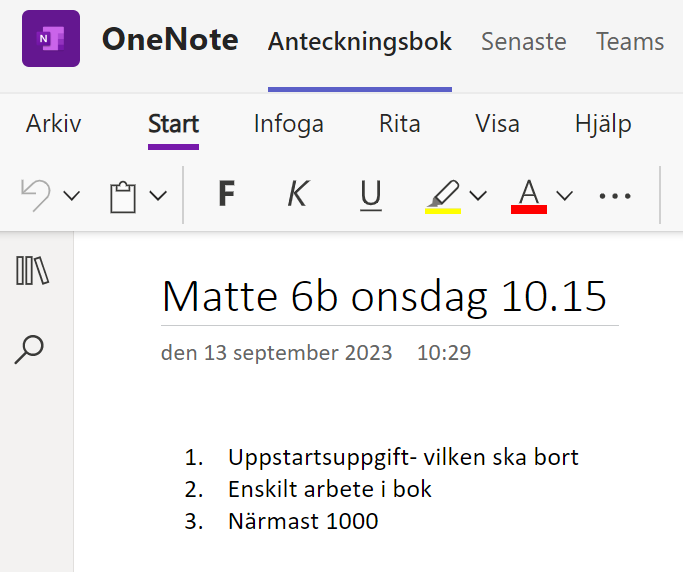Toggle underline (U) formatting
Viewport: 683px width, 572px height.
tap(371, 195)
